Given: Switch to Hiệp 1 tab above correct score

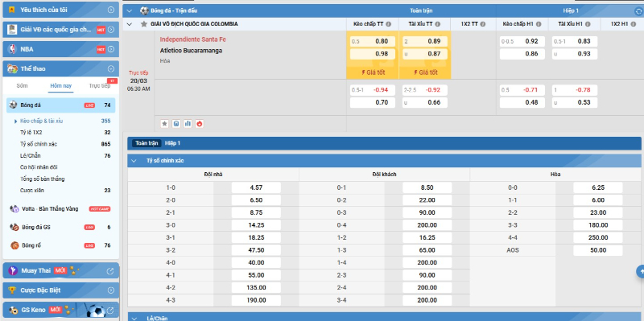Looking at the screenshot, I should [x=172, y=143].
